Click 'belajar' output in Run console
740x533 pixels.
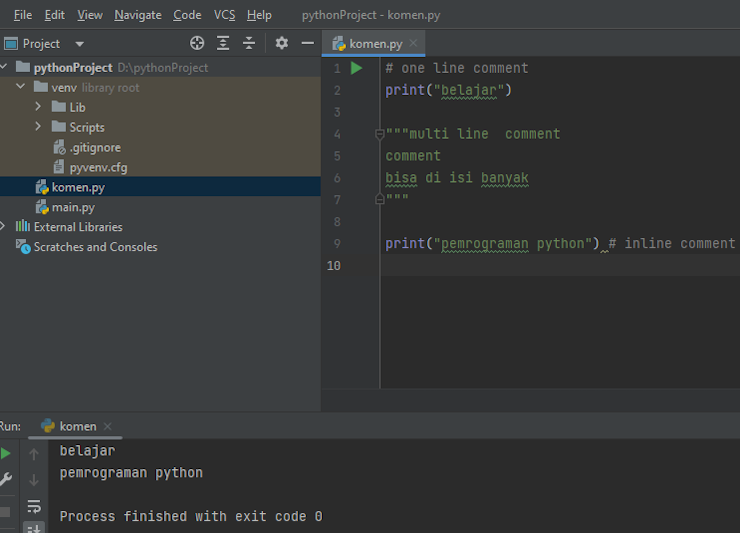[87, 451]
